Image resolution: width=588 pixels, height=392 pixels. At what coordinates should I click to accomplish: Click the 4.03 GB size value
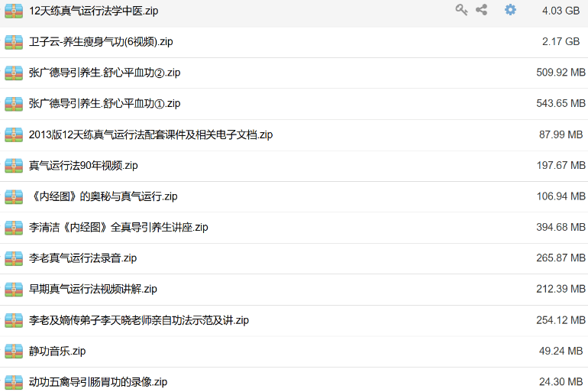click(x=561, y=11)
